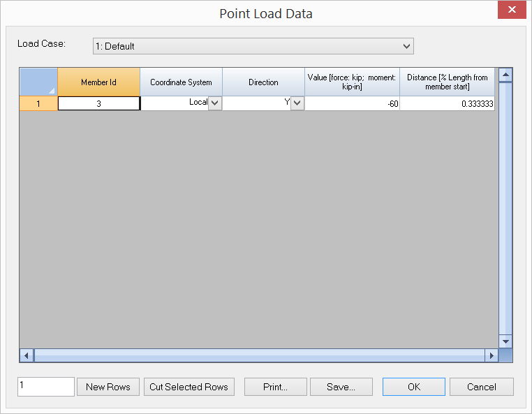Expand the Coordinate System dropdown arrow
Screen dimensions: 532x414
[x=215, y=103]
